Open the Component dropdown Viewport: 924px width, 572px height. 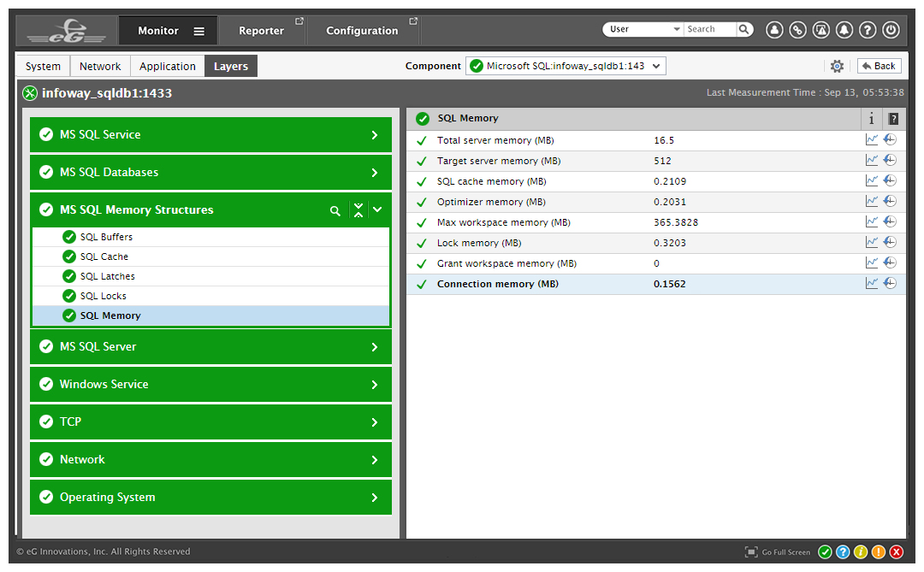pos(566,66)
